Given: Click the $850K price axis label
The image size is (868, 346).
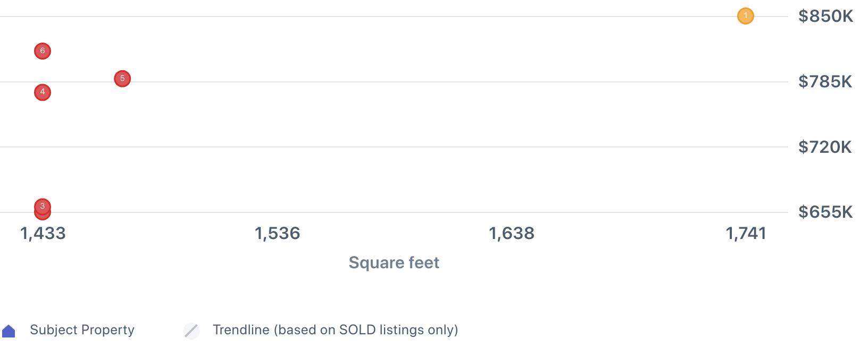Looking at the screenshot, I should tap(825, 17).
